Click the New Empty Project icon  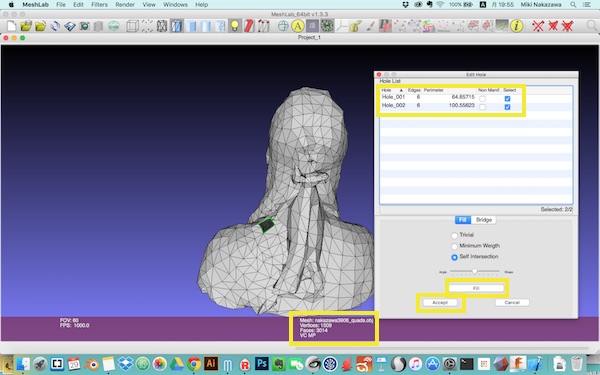click(12, 26)
